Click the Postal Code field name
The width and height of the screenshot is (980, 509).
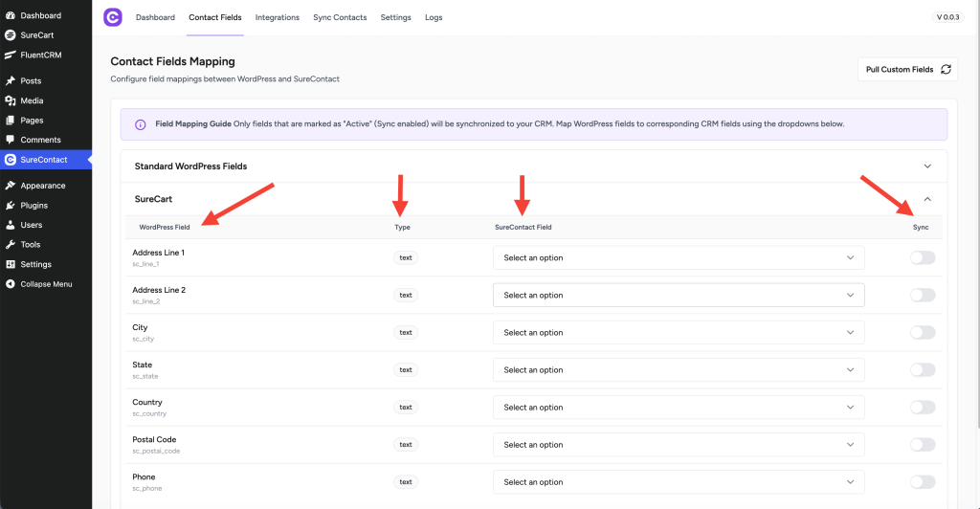click(x=154, y=440)
